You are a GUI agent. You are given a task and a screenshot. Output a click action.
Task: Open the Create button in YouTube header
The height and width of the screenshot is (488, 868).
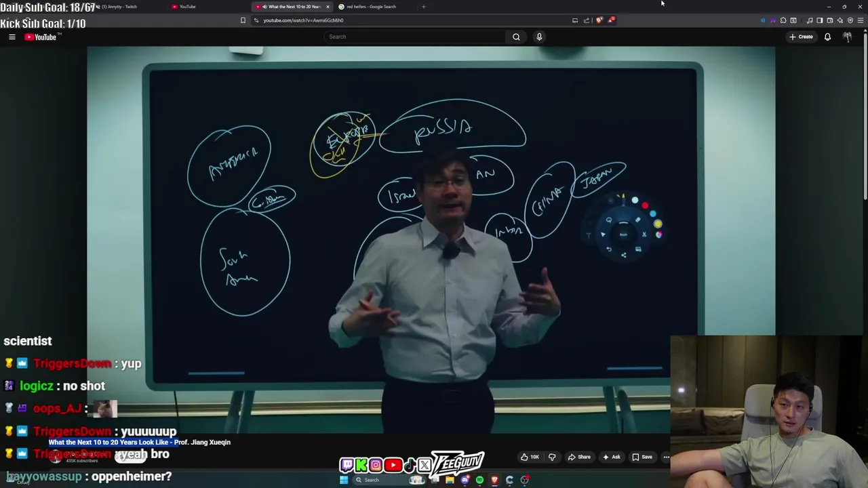(x=801, y=37)
